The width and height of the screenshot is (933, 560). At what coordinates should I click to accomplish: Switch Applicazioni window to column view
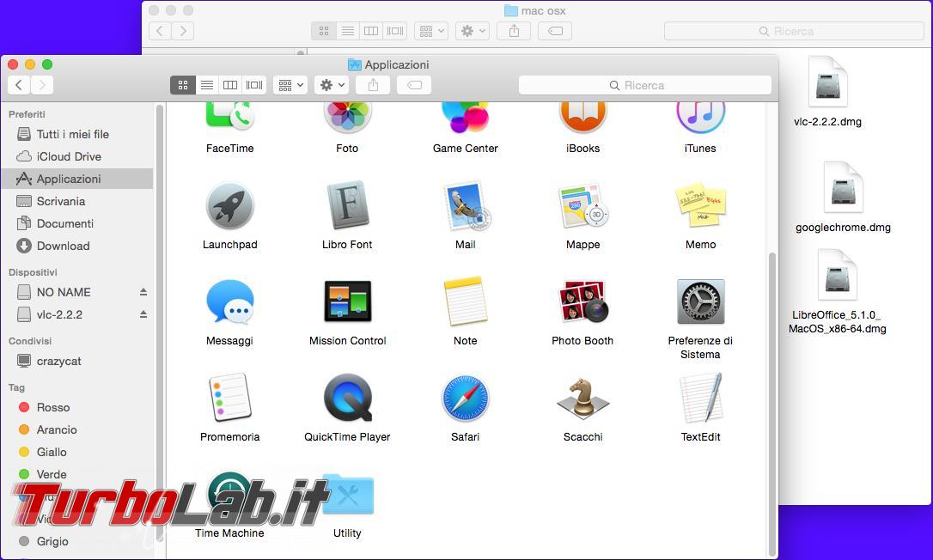click(x=230, y=85)
